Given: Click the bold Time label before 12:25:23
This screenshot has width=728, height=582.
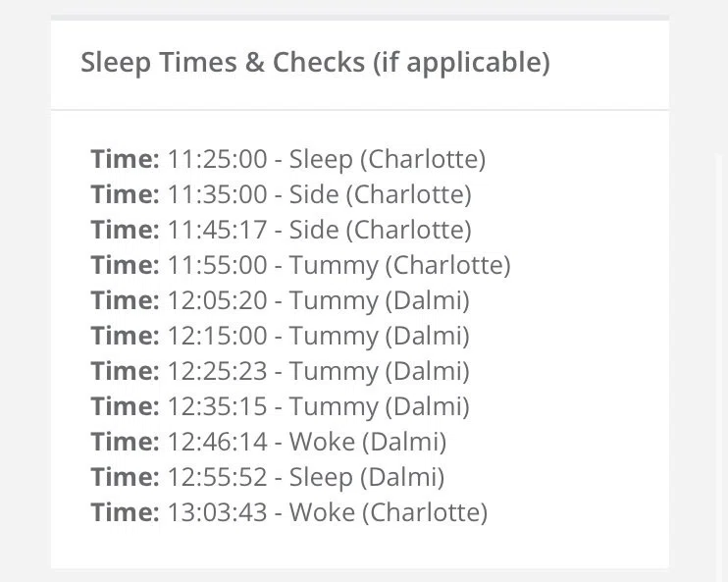Looking at the screenshot, I should pyautogui.click(x=125, y=371).
